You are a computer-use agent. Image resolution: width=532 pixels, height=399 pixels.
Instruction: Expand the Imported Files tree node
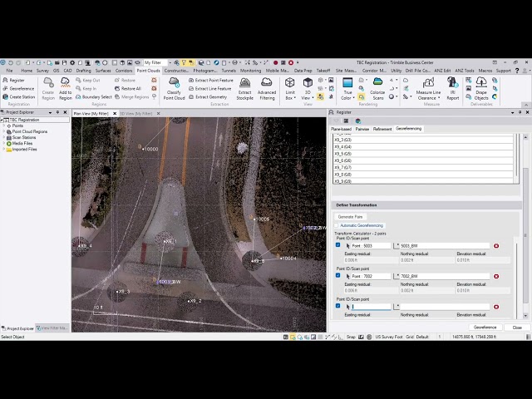click(4, 150)
